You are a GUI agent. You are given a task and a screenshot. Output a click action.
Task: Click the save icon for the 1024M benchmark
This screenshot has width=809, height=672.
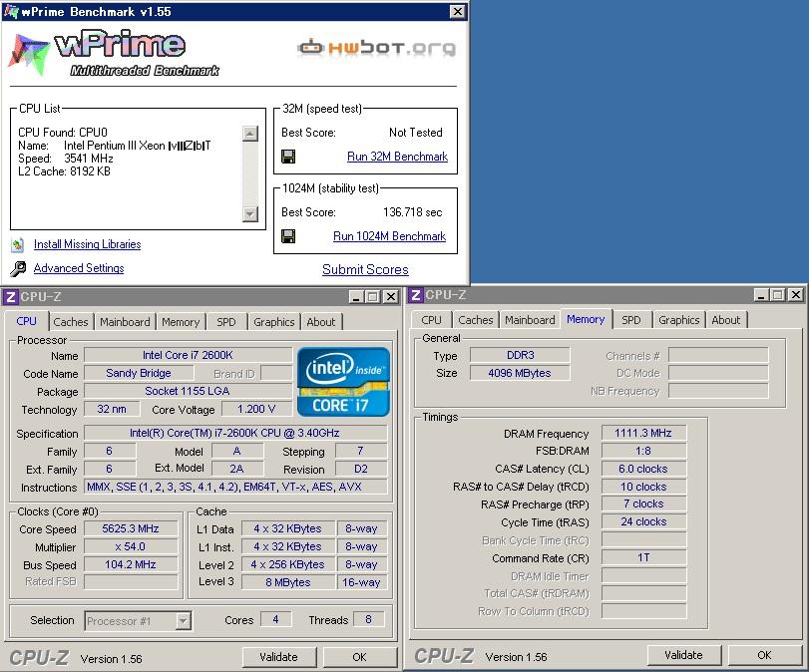(x=288, y=236)
